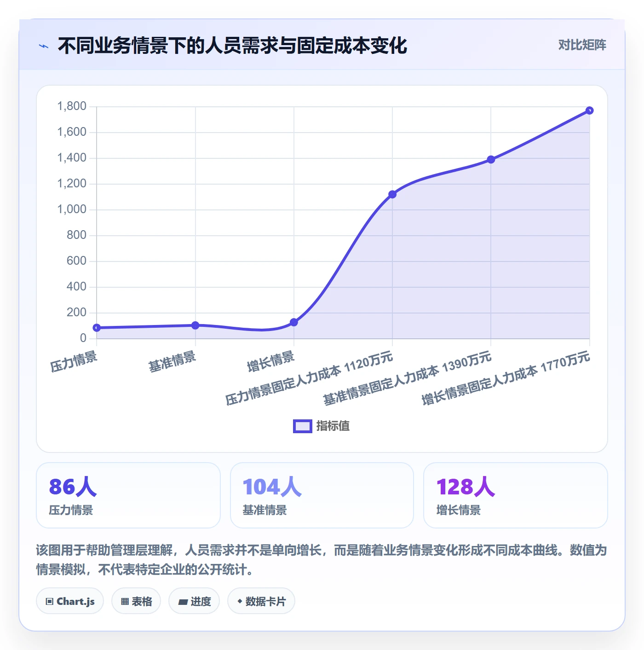The width and height of the screenshot is (644, 650).
Task: Click the grid icon in the 表格 chip
Action: pyautogui.click(x=125, y=602)
